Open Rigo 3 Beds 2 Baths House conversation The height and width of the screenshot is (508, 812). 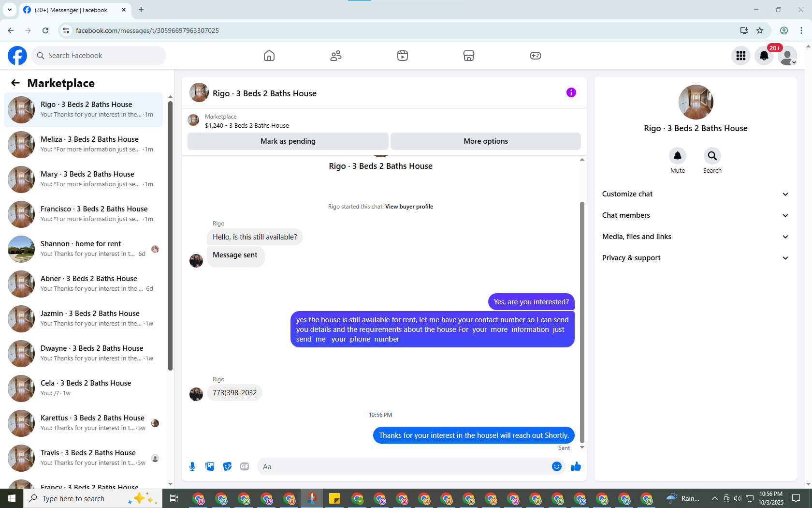click(x=84, y=110)
